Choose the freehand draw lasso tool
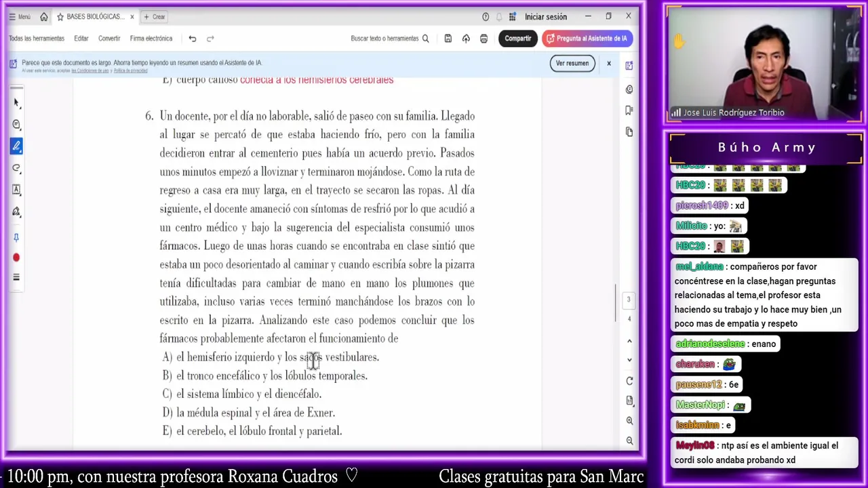This screenshot has width=868, height=488. pyautogui.click(x=16, y=168)
